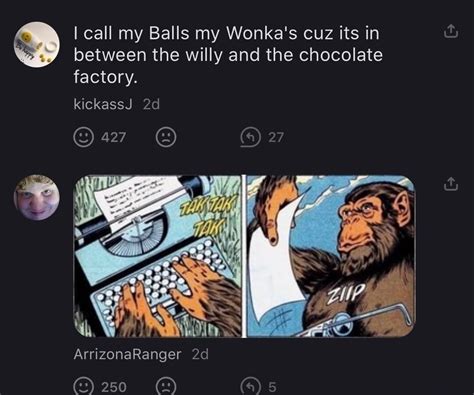The height and width of the screenshot is (395, 474).
Task: Frown-react to kickassJ's Wonka comment
Action: coord(166,137)
